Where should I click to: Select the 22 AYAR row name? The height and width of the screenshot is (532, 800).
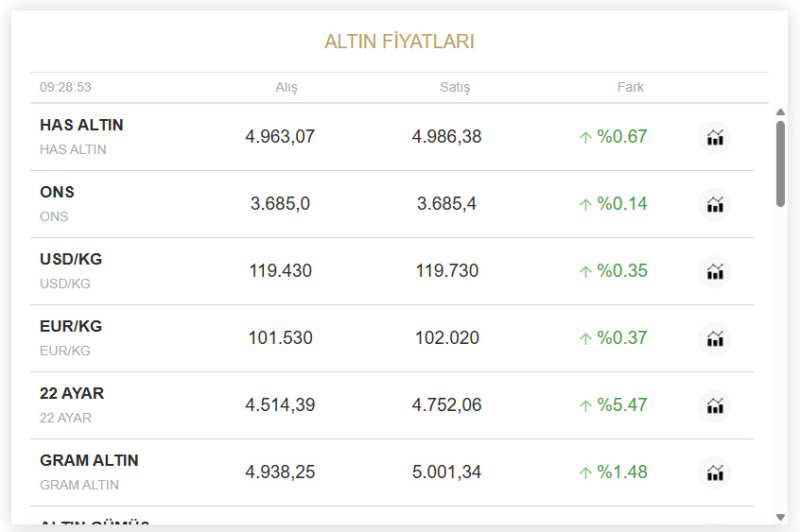(x=72, y=393)
